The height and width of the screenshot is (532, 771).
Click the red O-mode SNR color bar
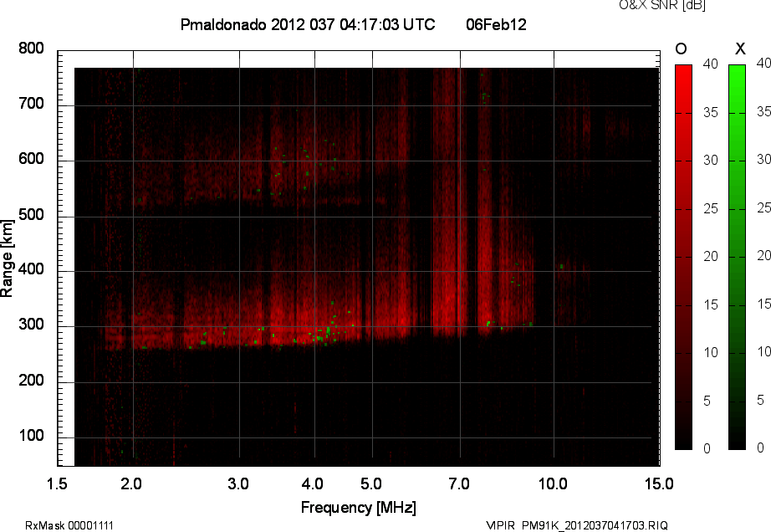tap(683, 257)
